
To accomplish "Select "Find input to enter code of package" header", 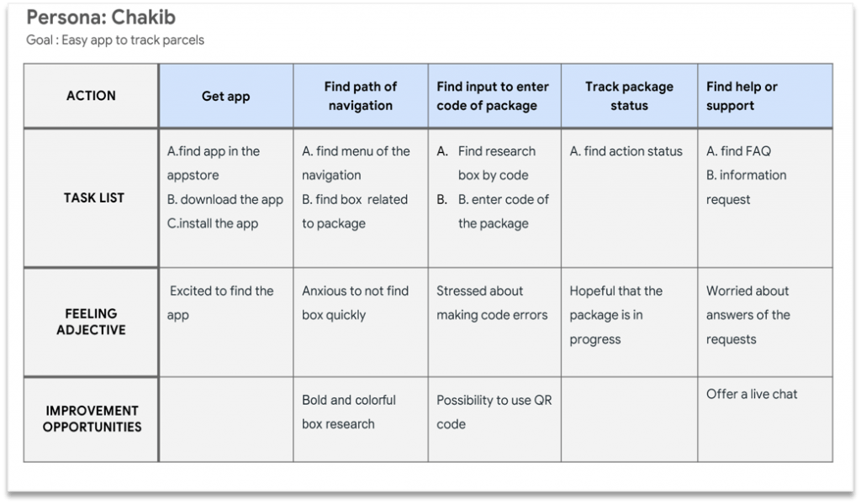I will (493, 96).
